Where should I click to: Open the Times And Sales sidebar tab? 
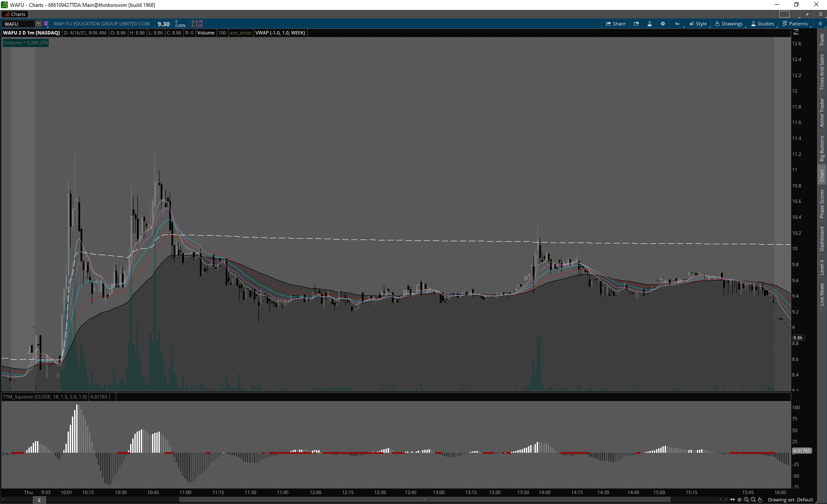(822, 72)
